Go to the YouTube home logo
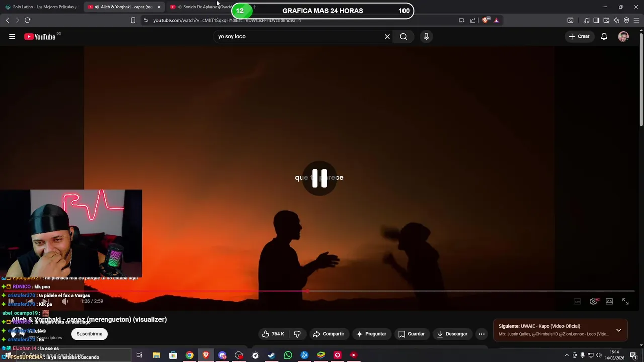The height and width of the screenshot is (362, 644). [40, 36]
